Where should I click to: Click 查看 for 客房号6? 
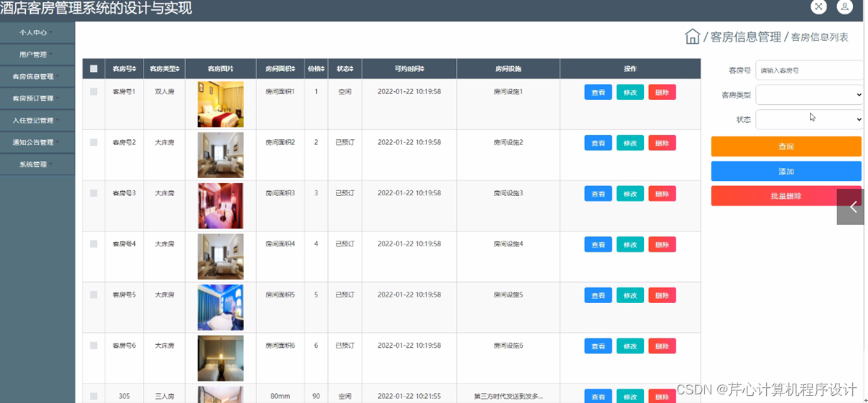(x=598, y=346)
